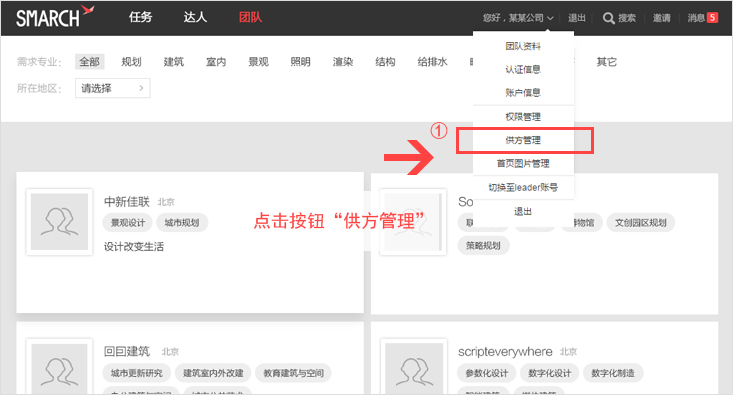Choose 权限管理 from the account menu
The image size is (733, 395).
[x=523, y=117]
